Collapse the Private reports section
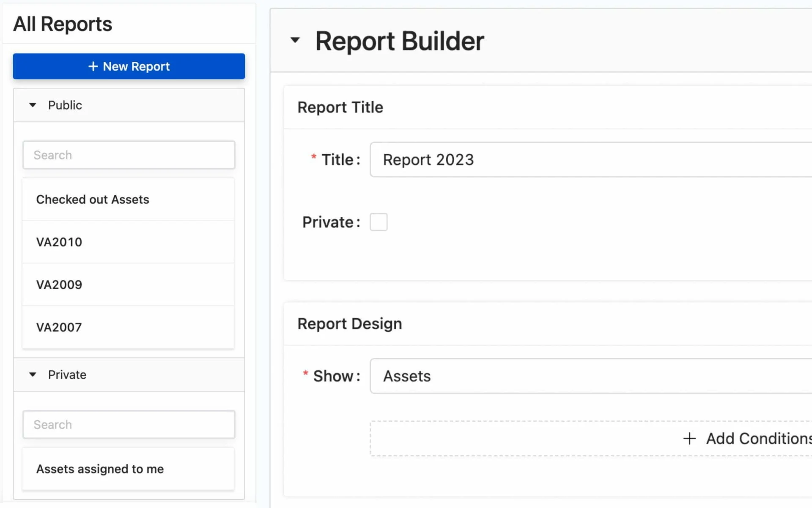 33,375
